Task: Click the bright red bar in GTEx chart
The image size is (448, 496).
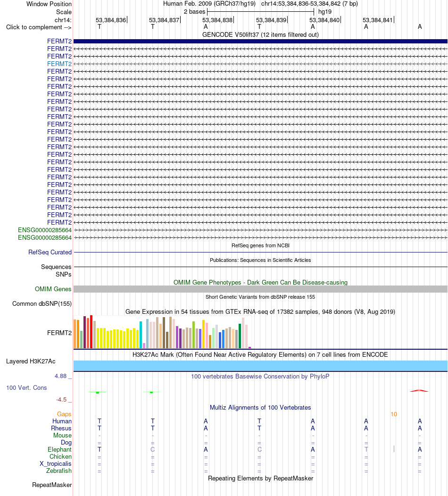Action: pos(91,331)
